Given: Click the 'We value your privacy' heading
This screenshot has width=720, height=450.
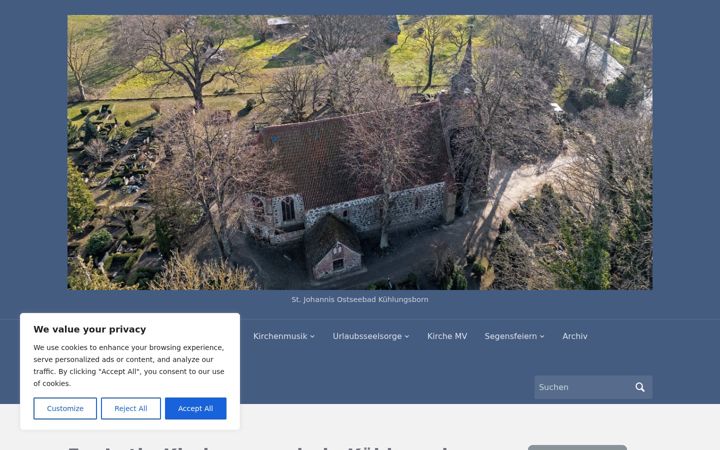Looking at the screenshot, I should coord(90,329).
